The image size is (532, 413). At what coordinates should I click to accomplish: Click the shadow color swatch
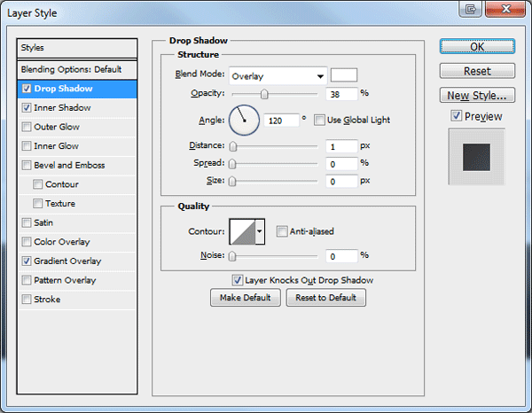click(x=344, y=75)
